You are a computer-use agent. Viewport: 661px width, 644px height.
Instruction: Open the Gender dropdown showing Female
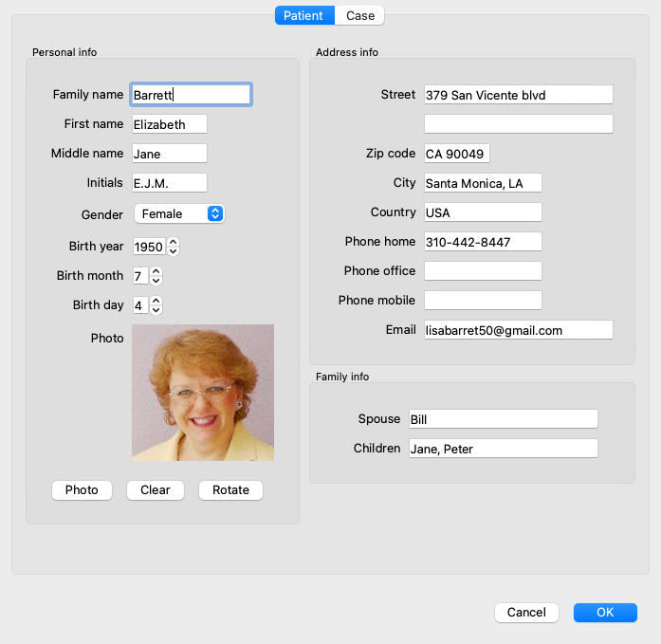[x=179, y=213]
